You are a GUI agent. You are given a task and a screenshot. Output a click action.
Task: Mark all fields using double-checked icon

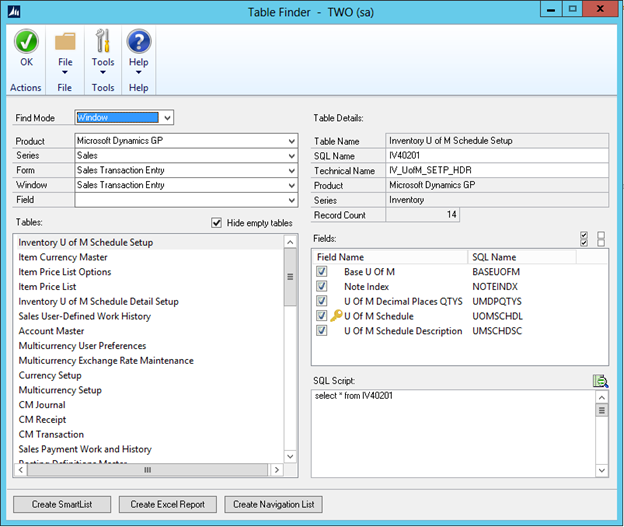[x=584, y=239]
